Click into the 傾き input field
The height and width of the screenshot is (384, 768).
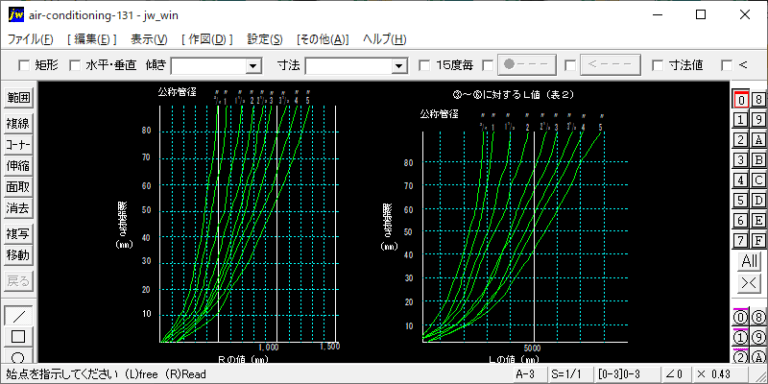coord(209,66)
